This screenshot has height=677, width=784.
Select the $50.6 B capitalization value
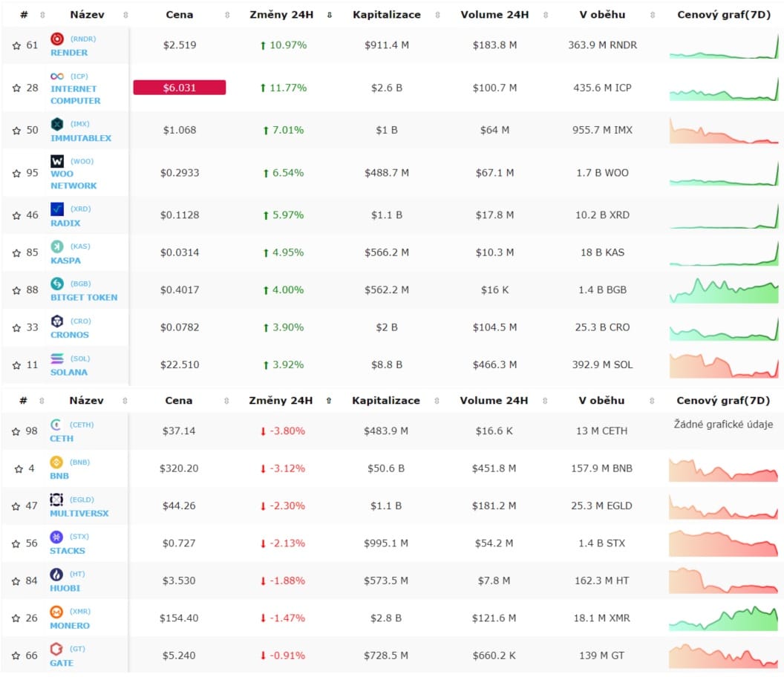tap(386, 468)
